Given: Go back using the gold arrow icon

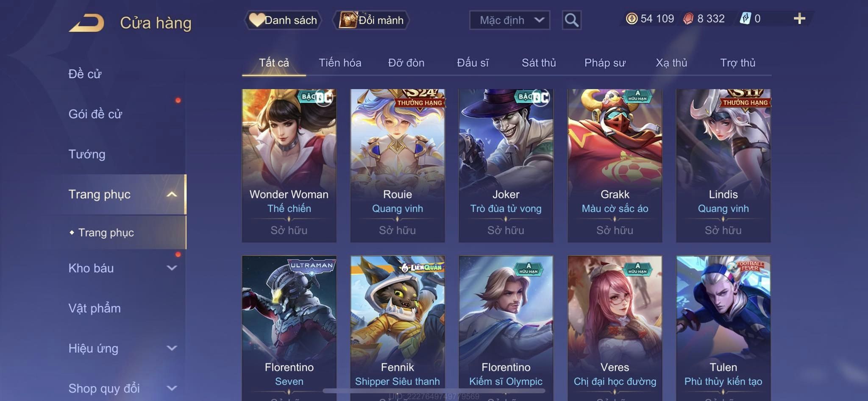Looking at the screenshot, I should pos(87,23).
